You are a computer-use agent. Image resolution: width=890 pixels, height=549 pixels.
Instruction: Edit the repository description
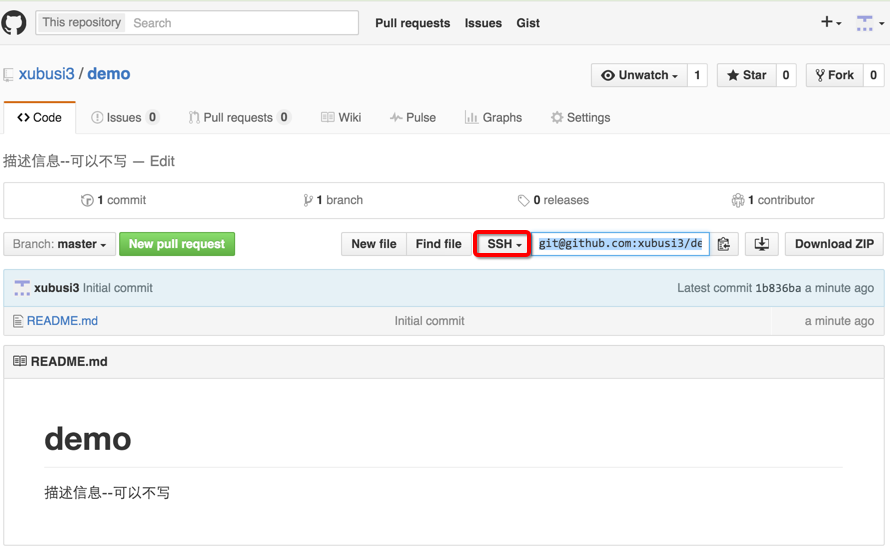pyautogui.click(x=162, y=161)
